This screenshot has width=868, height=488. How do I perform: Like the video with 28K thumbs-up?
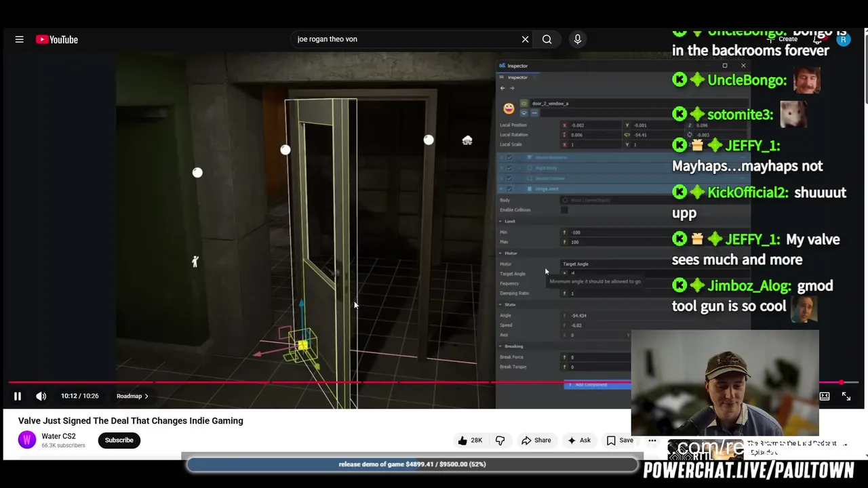pos(469,441)
